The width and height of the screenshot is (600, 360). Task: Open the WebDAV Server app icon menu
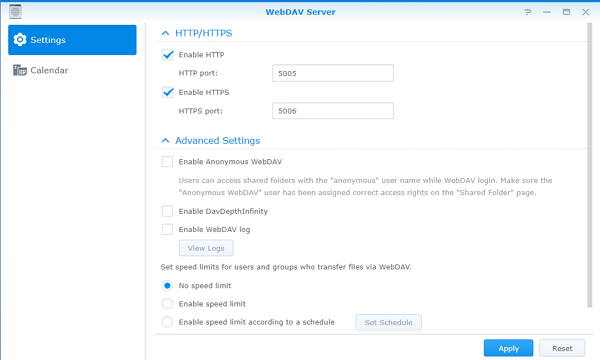[x=15, y=11]
